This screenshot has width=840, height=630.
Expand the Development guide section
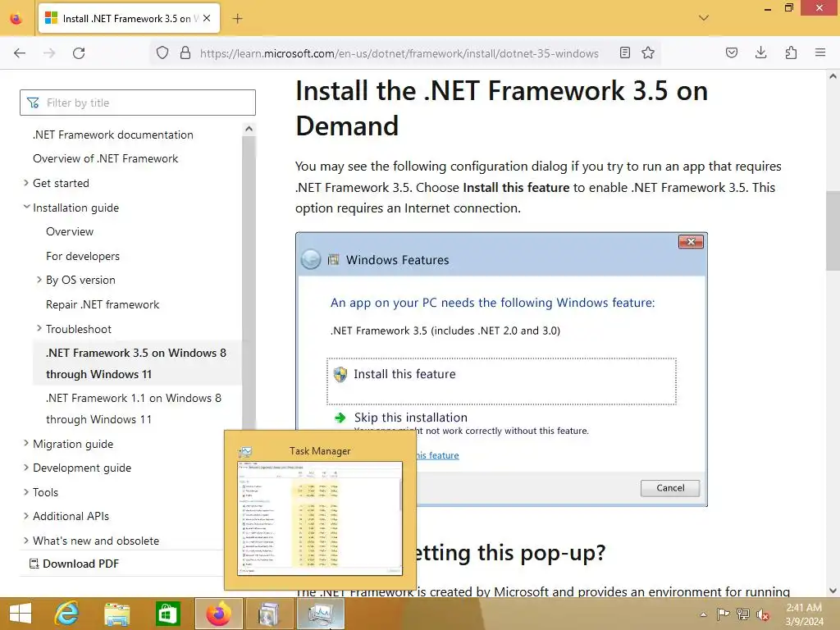(25, 468)
